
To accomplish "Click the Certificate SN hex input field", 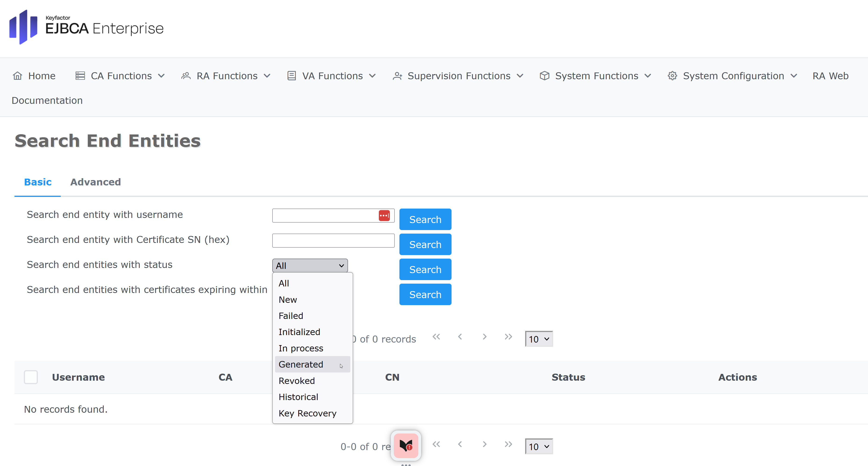I will pyautogui.click(x=333, y=241).
